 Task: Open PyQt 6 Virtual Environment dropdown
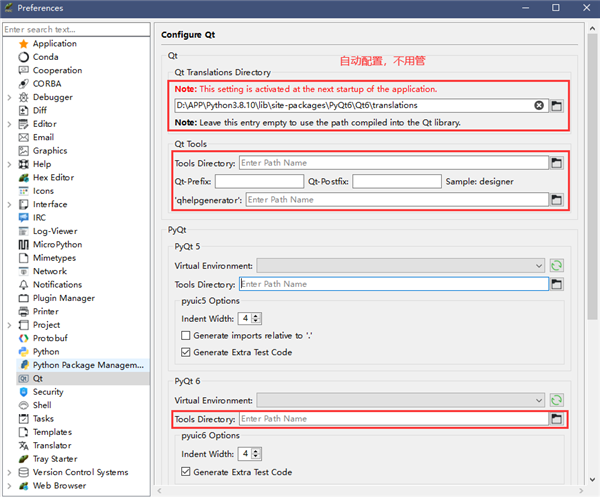401,400
